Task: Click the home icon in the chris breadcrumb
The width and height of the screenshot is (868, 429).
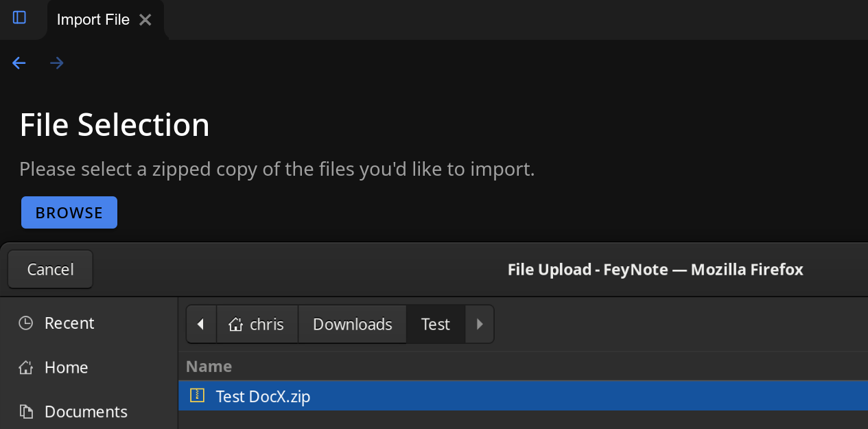Action: 234,323
